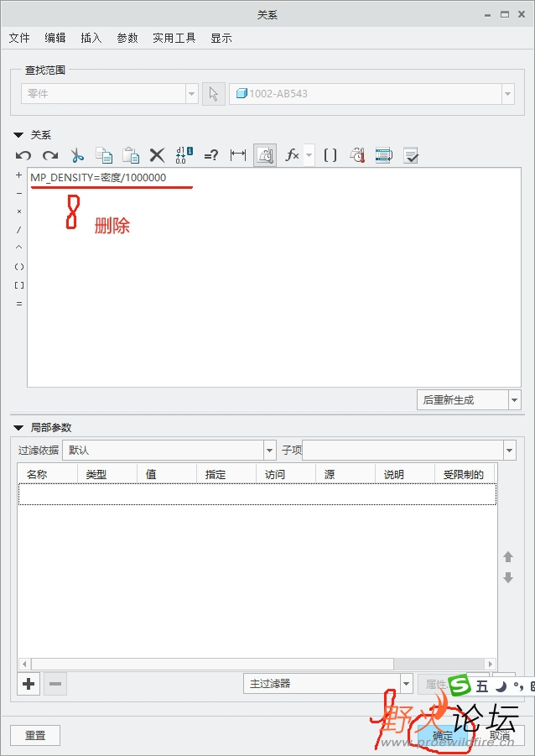
Task: Toggle unit-sensitive relations icon
Action: [265, 155]
